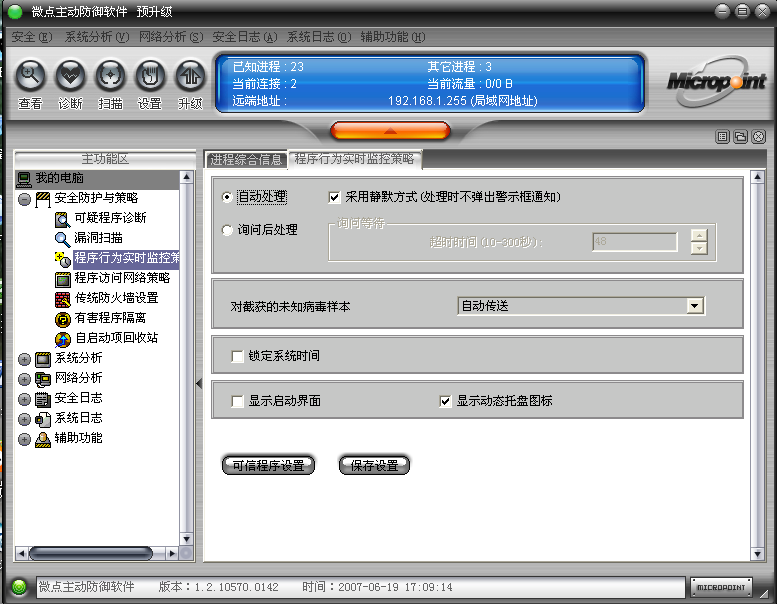Expand the 系统分析 tree node
The image size is (777, 604).
(24, 358)
